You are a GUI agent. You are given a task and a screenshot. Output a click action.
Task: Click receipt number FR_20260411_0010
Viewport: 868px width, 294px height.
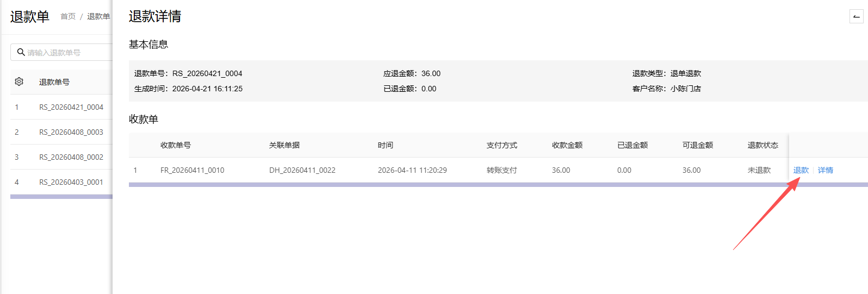(193, 170)
